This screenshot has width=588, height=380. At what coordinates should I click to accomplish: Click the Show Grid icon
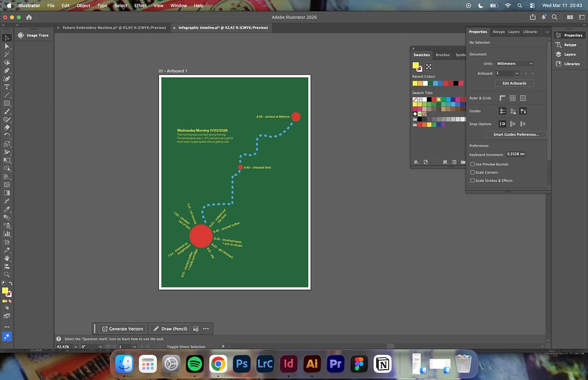click(512, 98)
